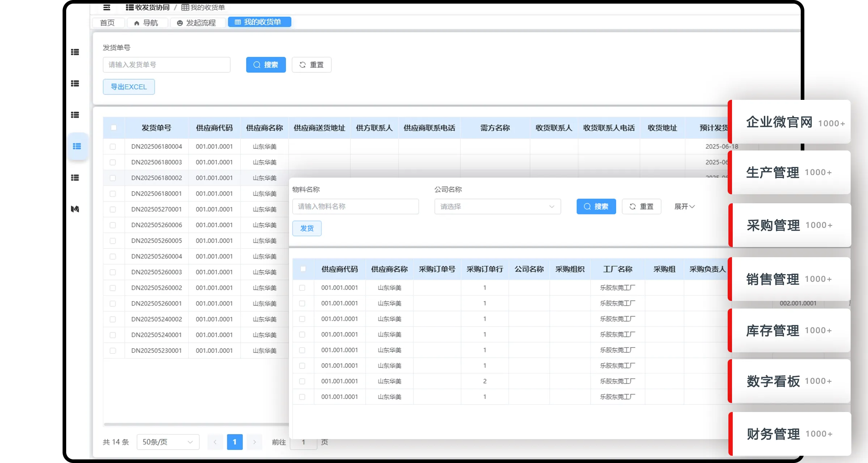Click the next page arrow in pagination
The width and height of the screenshot is (868, 463).
click(x=254, y=442)
